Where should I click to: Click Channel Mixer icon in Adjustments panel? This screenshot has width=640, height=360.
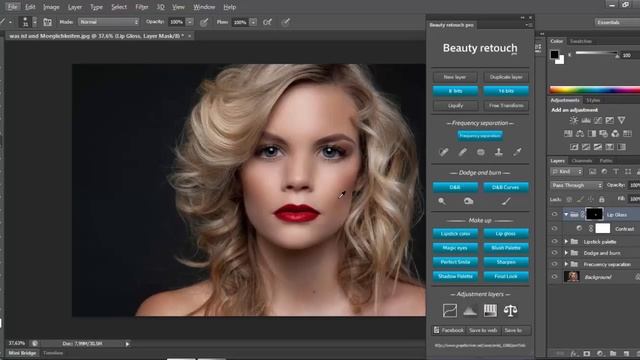[x=615, y=133]
